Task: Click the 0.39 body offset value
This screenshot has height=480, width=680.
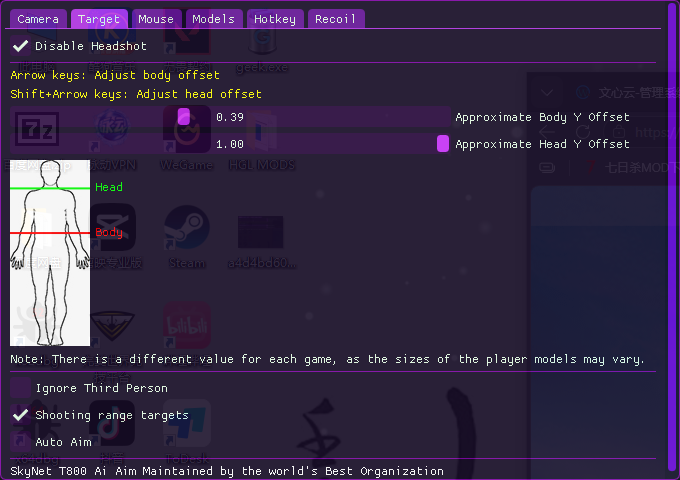Action: click(x=230, y=117)
